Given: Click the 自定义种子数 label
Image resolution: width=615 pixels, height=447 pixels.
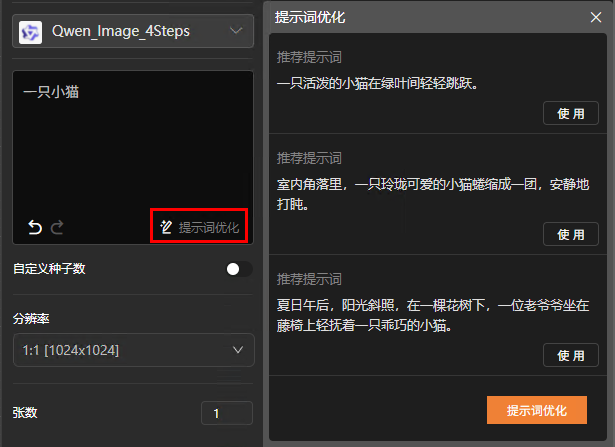Looking at the screenshot, I should coord(49,269).
